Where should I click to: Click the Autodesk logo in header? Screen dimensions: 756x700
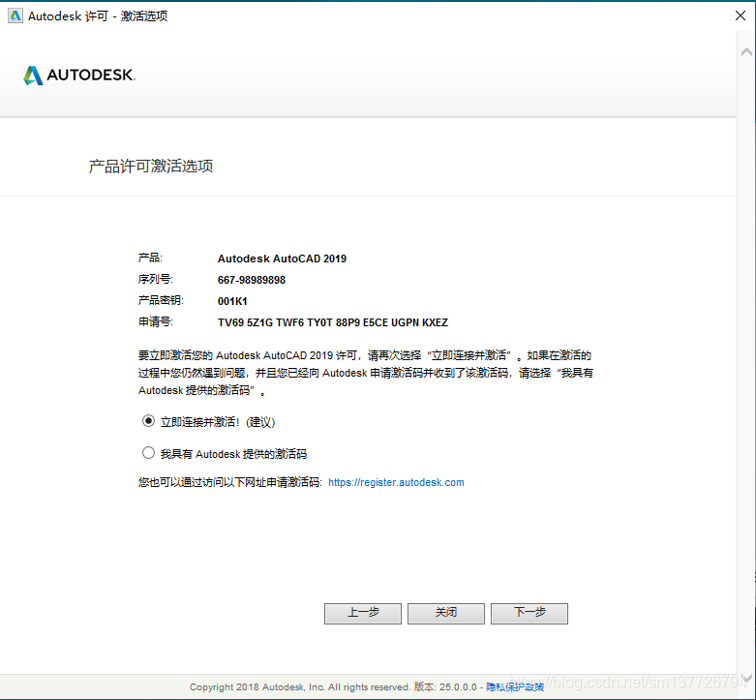79,76
